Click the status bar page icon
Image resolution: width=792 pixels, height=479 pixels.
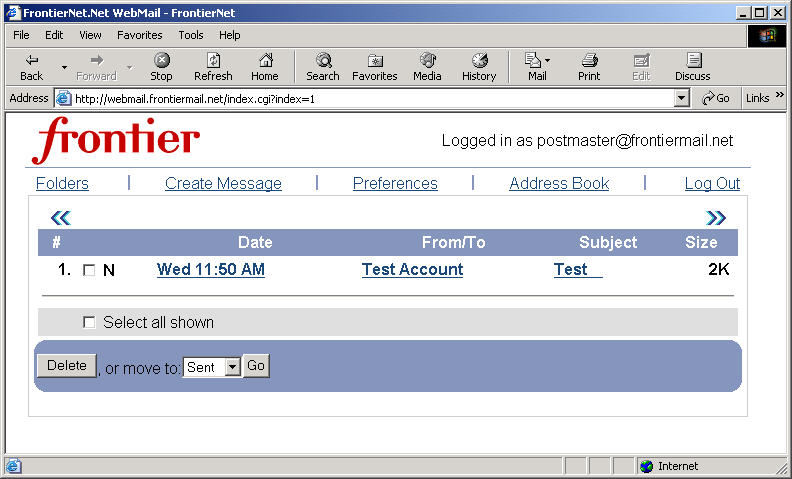[13, 466]
